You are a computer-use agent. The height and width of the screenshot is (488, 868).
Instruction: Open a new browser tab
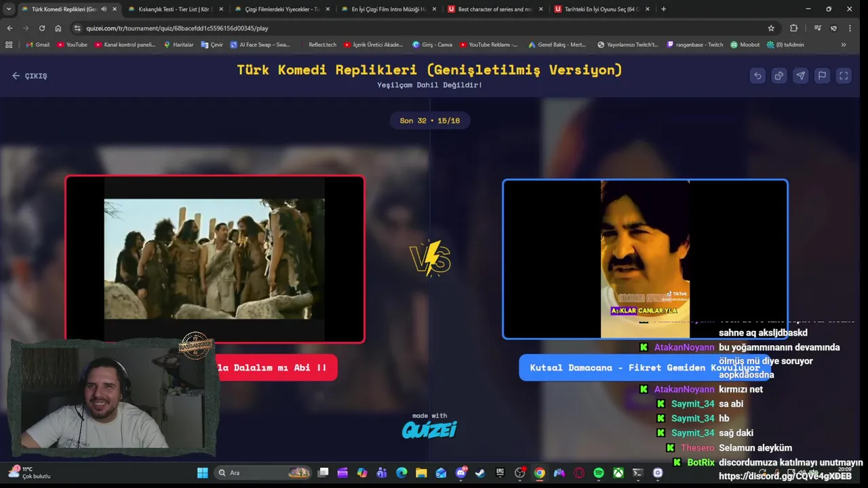(x=663, y=9)
